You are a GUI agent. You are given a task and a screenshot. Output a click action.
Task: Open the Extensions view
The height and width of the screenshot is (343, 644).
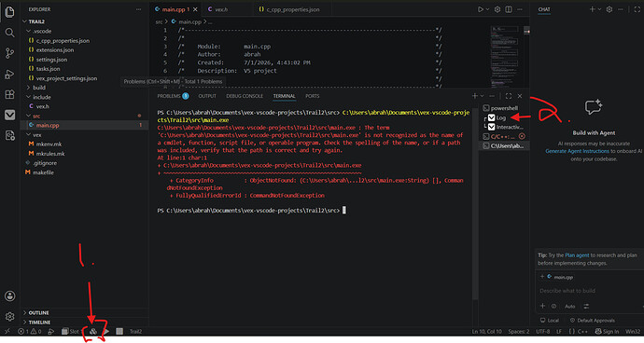[9, 94]
